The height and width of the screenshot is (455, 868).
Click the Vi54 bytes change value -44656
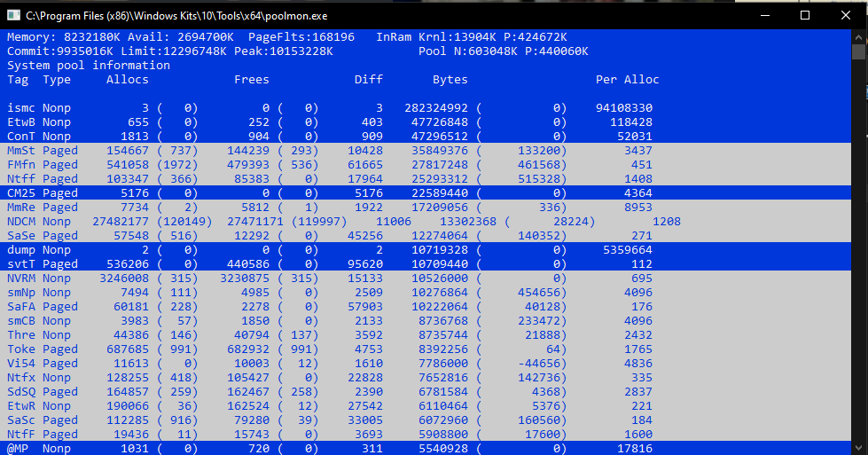(539, 364)
